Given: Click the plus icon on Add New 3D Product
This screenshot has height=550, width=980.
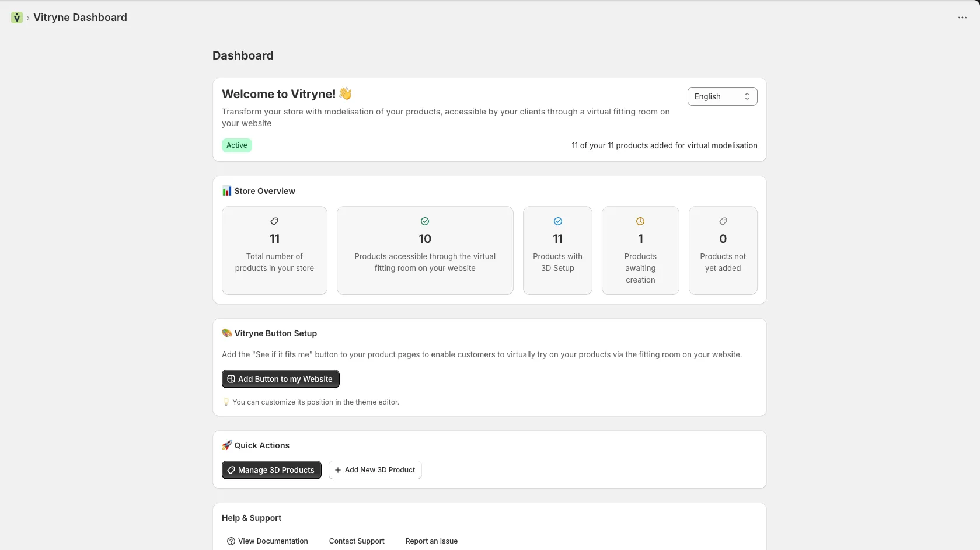Looking at the screenshot, I should pyautogui.click(x=337, y=470).
